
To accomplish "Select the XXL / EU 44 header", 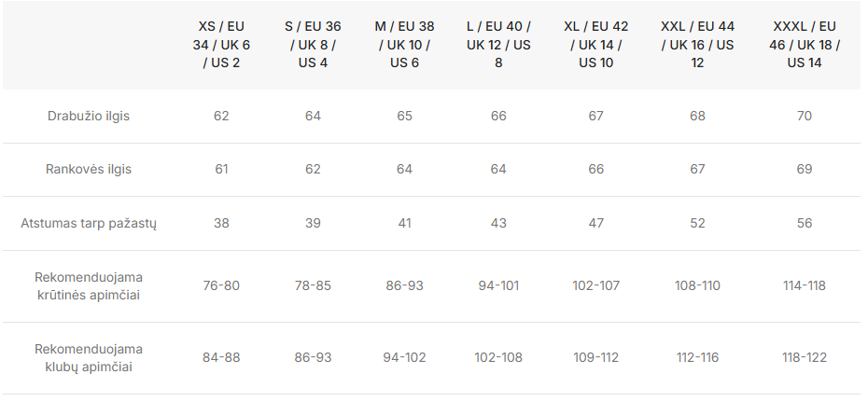I will 697,45.
